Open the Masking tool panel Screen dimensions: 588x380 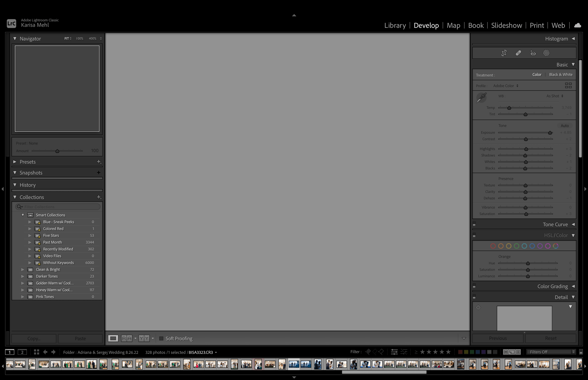pos(546,53)
